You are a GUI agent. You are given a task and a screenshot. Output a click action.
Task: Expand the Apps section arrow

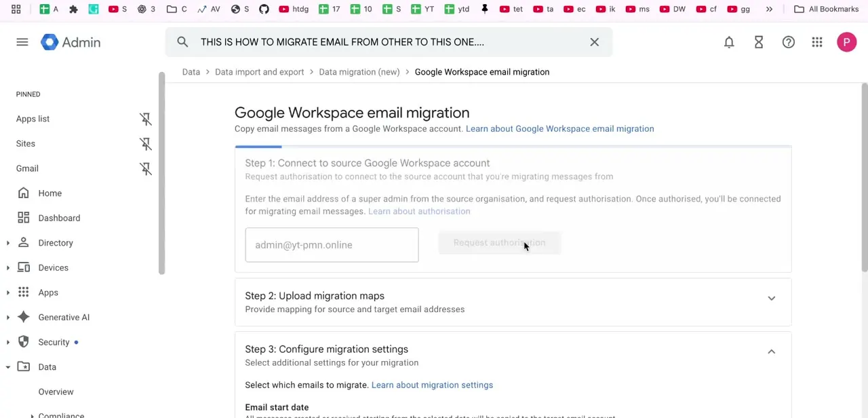(x=8, y=292)
